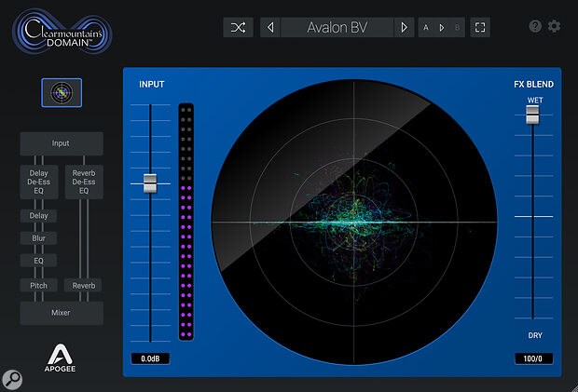578x392 pixels.
Task: Click the Apogee logo
Action: click(60, 358)
